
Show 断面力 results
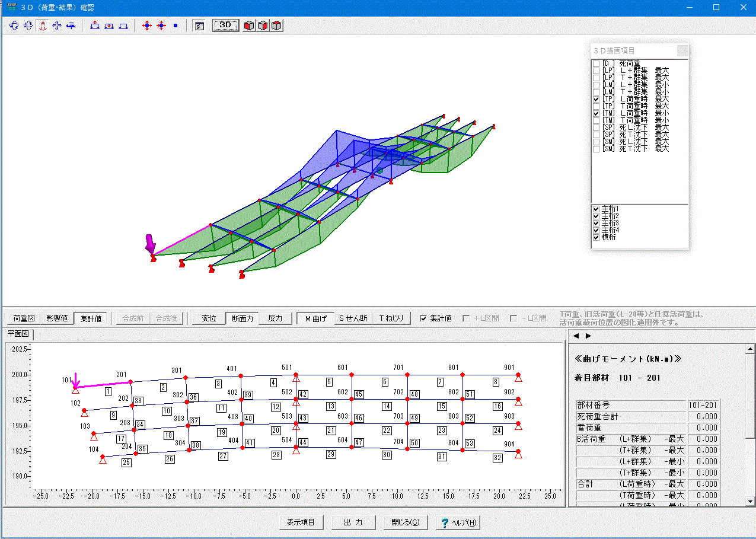pyautogui.click(x=243, y=318)
